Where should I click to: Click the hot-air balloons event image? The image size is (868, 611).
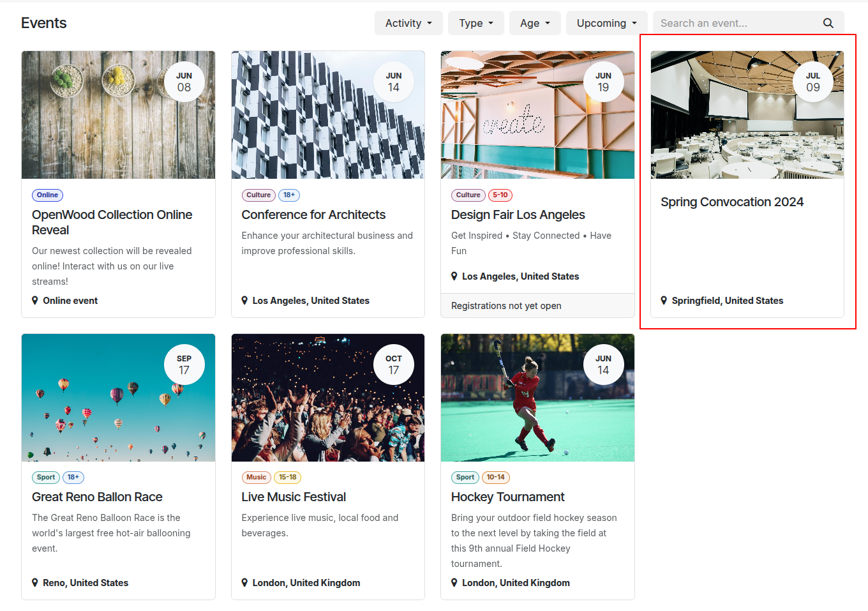click(x=118, y=398)
